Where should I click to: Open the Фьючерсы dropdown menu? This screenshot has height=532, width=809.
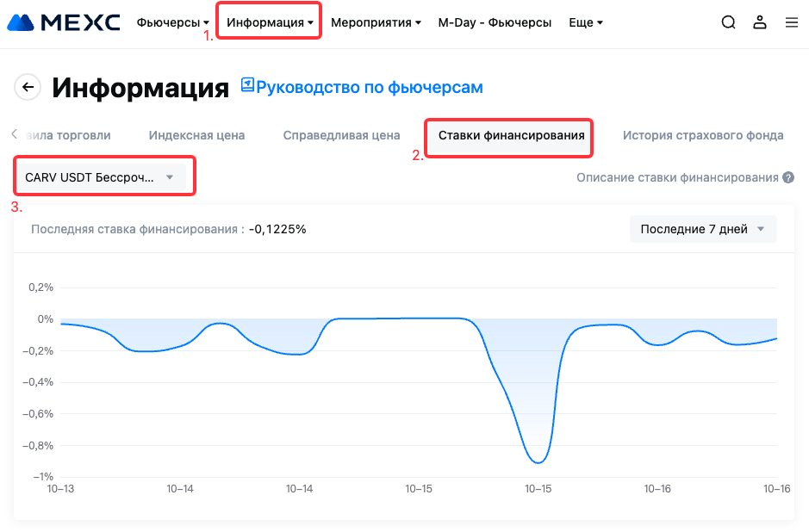[x=172, y=23]
